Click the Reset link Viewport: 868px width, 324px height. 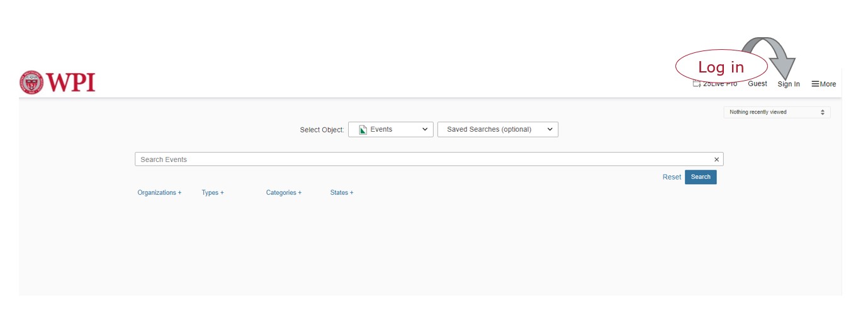coord(672,177)
